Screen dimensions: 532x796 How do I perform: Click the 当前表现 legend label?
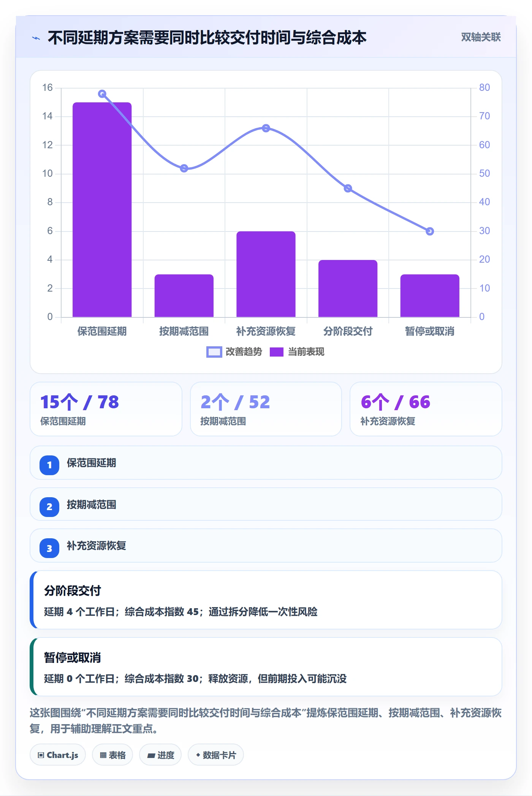click(306, 352)
